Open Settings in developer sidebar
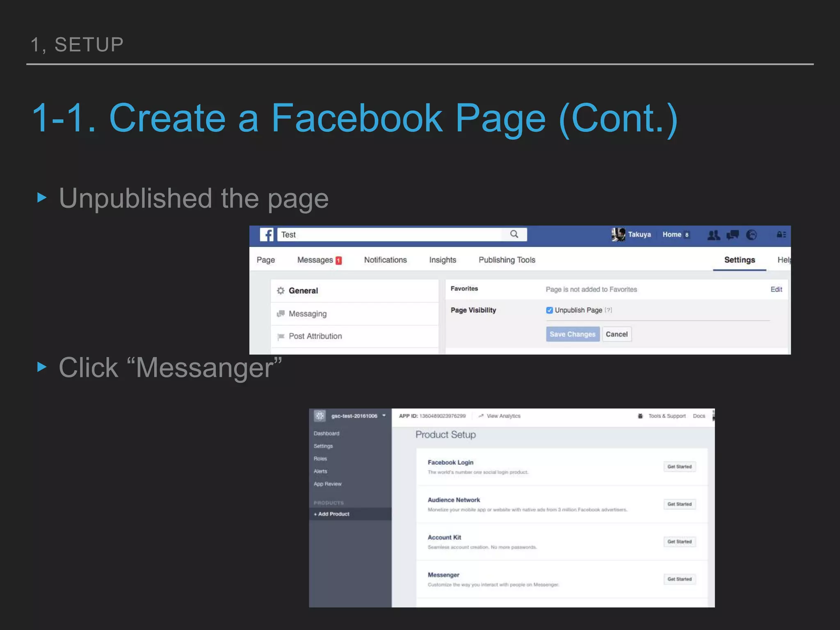The width and height of the screenshot is (840, 630). (x=323, y=446)
